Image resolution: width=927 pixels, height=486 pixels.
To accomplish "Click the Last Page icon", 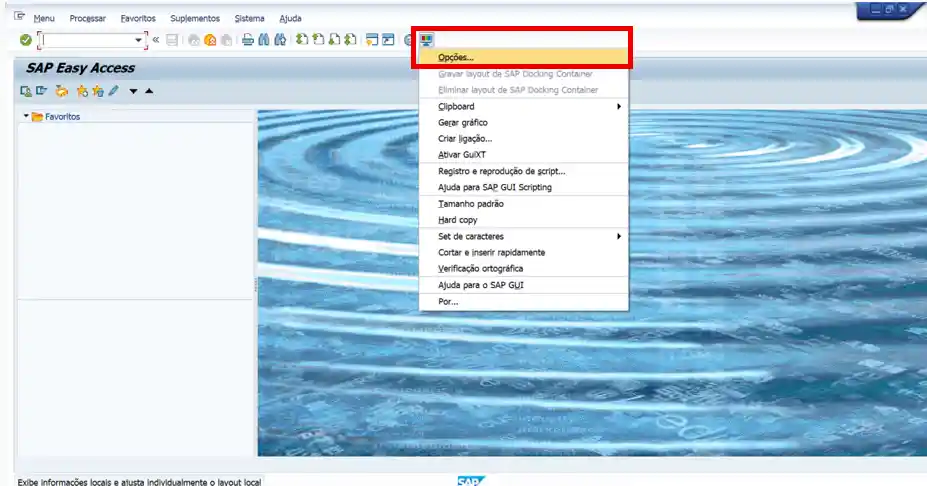I will 350,40.
